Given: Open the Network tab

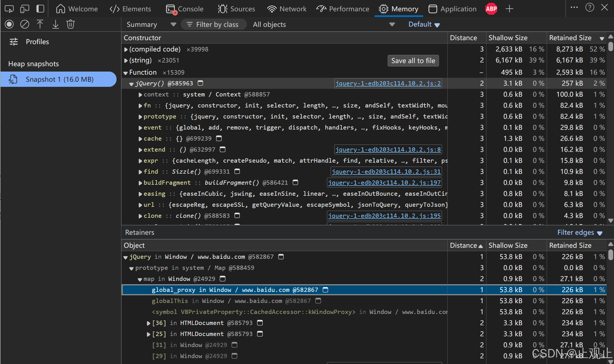Looking at the screenshot, I should 287,9.
